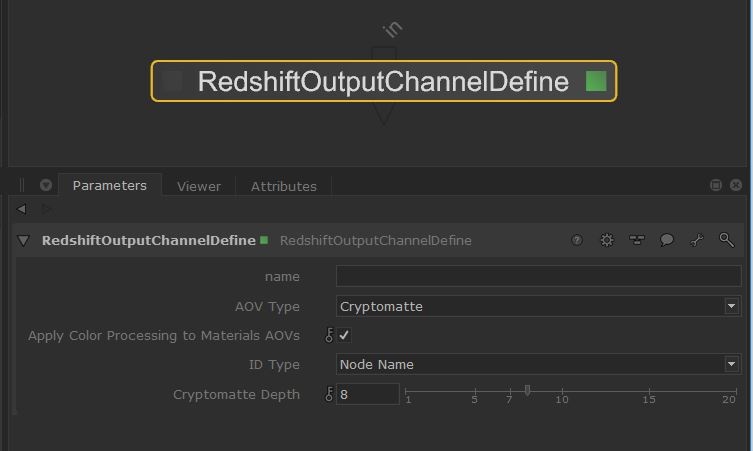
Task: Click the name input field
Action: pos(538,276)
